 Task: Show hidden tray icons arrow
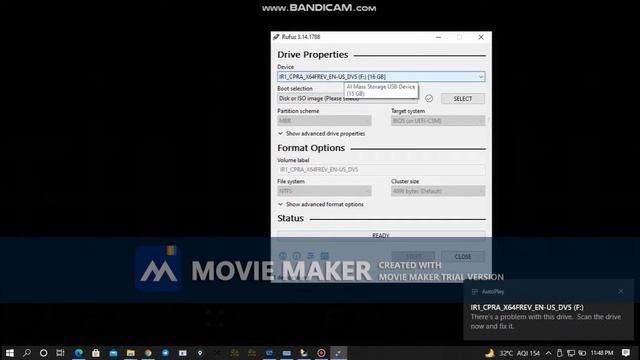click(x=549, y=353)
